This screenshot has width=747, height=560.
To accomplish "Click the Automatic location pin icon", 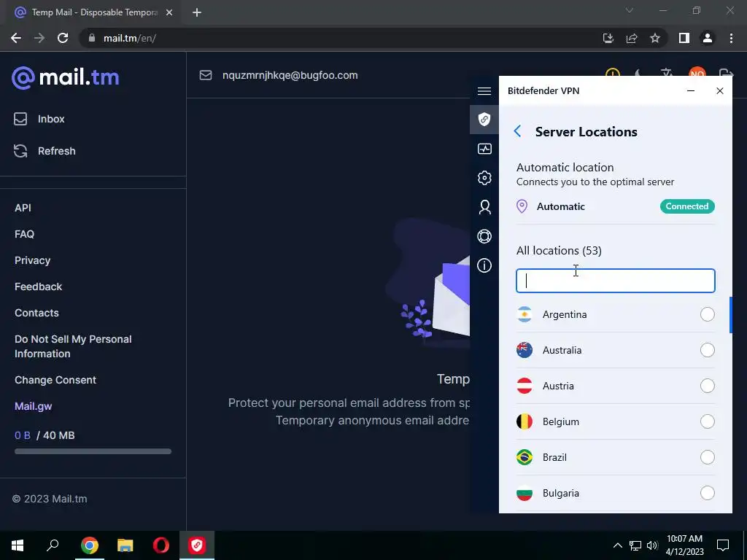I will pos(522,206).
